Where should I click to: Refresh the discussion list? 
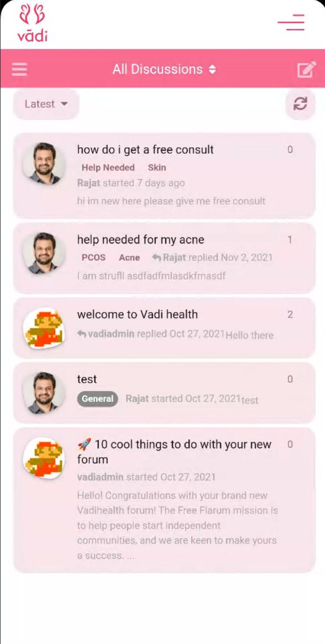tap(300, 104)
